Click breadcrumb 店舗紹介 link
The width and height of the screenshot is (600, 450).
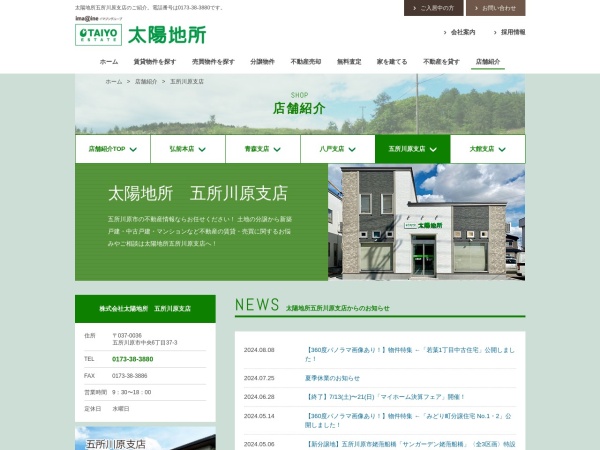[x=146, y=82]
